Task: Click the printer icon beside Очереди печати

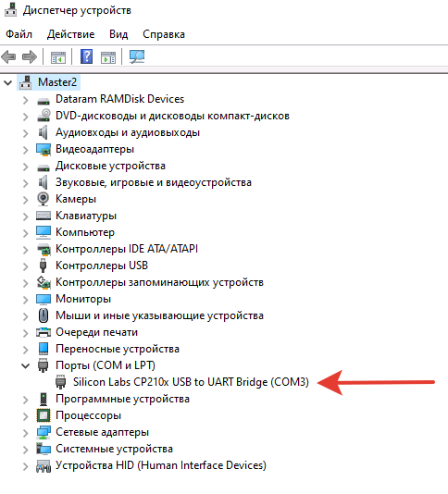Action: pos(44,332)
